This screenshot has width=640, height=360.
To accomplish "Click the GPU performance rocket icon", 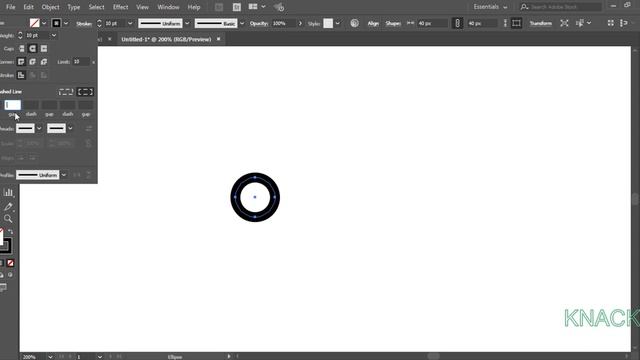I will (279, 7).
